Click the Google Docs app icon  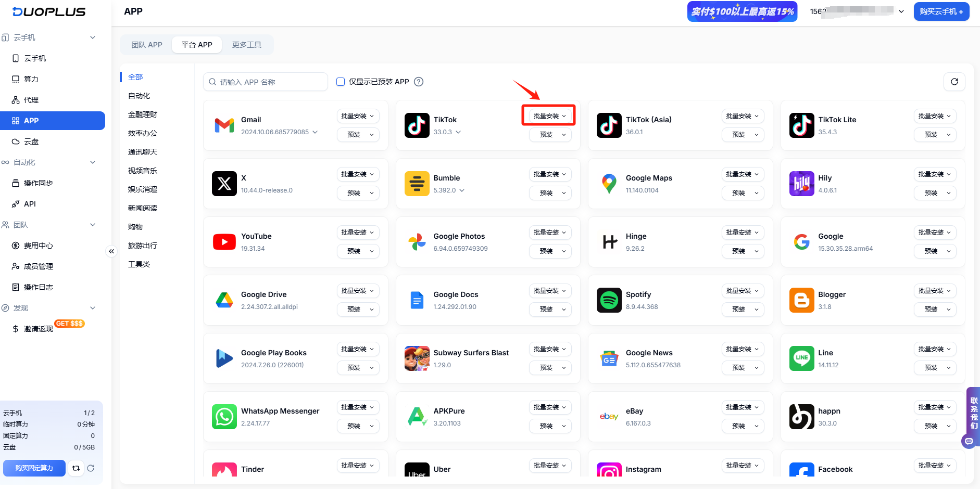tap(417, 300)
